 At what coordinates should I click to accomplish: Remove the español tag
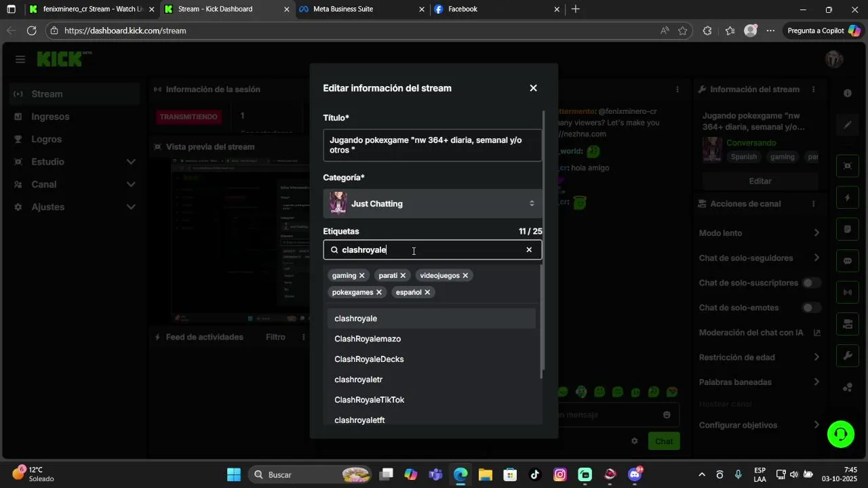tap(427, 292)
